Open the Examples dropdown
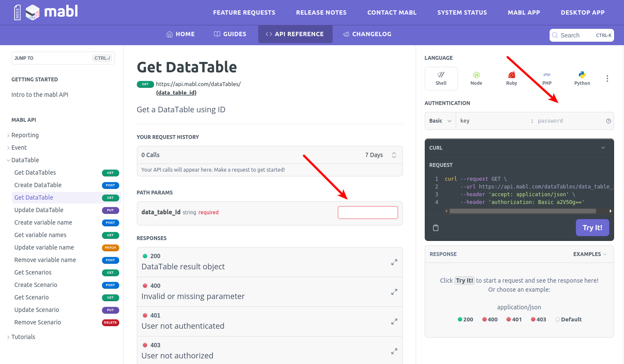 (x=590, y=254)
